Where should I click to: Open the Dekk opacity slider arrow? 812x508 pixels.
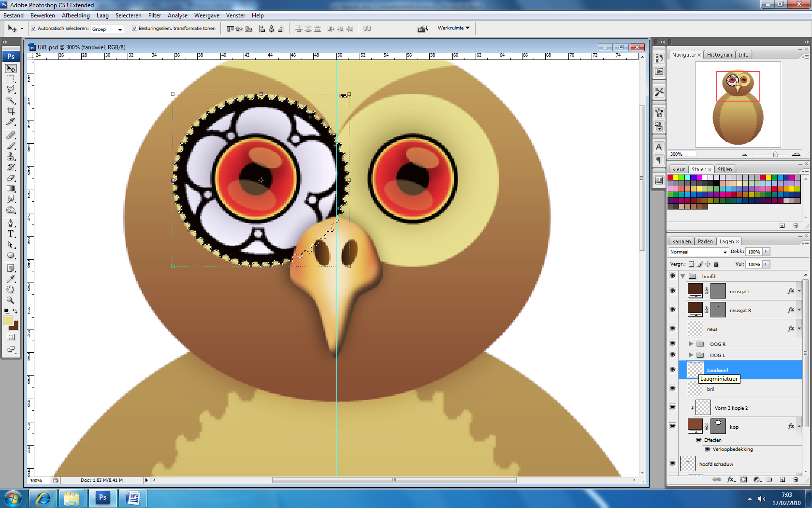pos(767,252)
